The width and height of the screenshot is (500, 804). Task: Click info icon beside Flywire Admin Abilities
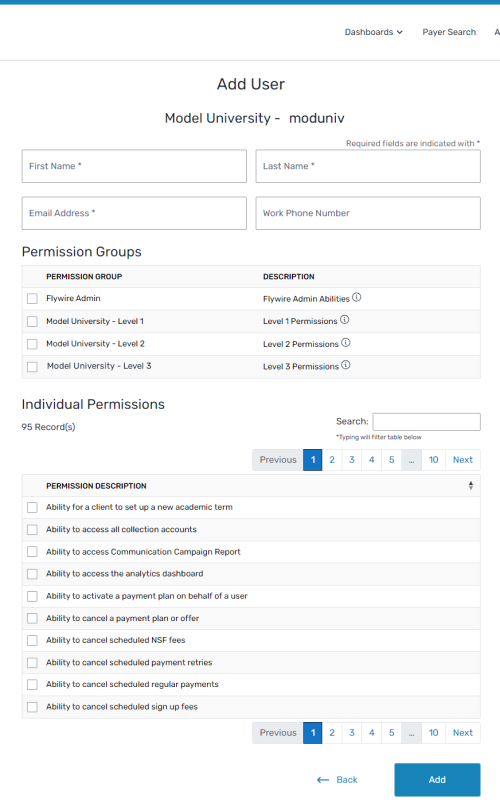point(356,297)
